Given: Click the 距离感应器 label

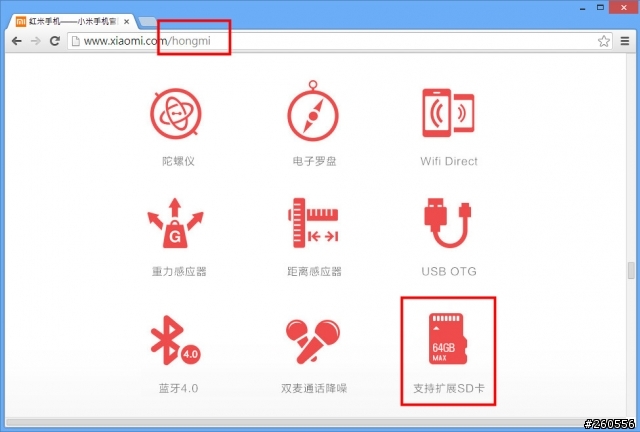Looking at the screenshot, I should 314,272.
